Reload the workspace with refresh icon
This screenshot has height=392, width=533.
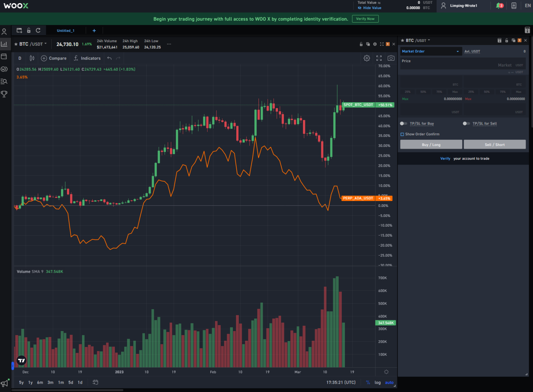(x=38, y=31)
